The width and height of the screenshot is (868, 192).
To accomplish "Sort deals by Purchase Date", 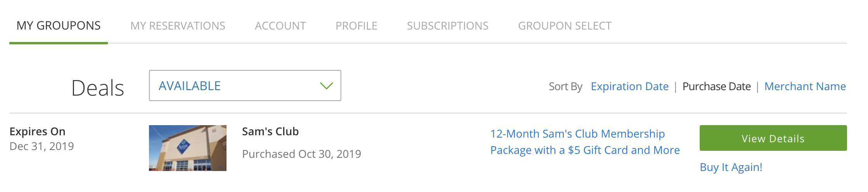I will tap(716, 86).
